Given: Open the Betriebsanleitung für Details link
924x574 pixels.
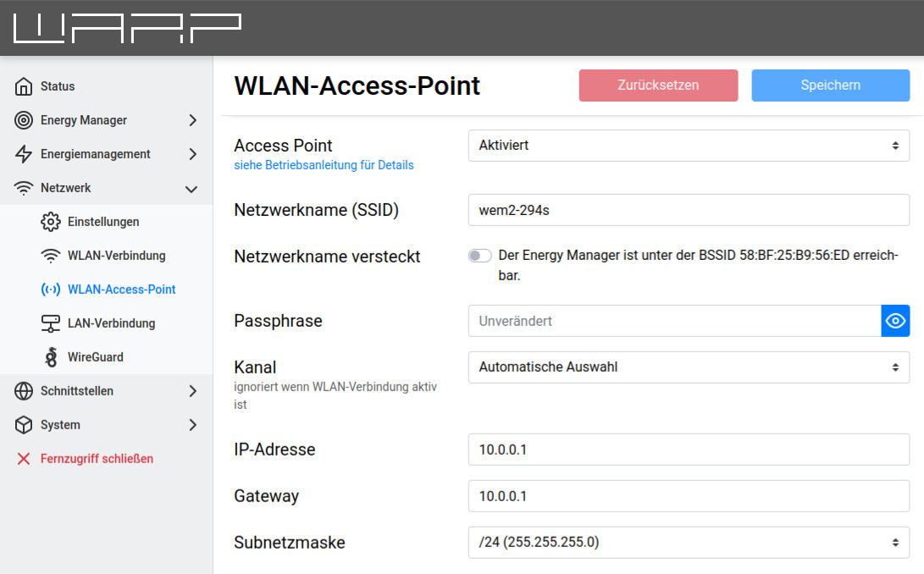Looking at the screenshot, I should click(324, 165).
